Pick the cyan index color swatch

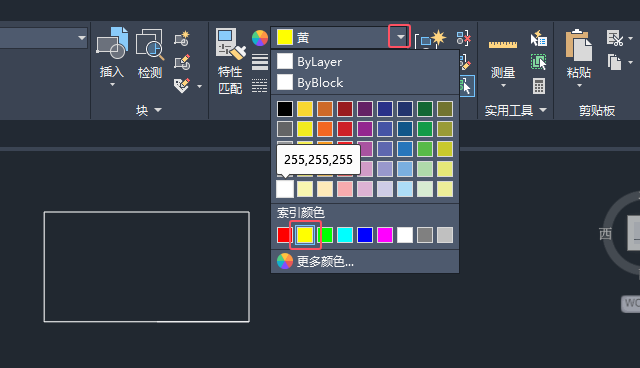pos(345,235)
